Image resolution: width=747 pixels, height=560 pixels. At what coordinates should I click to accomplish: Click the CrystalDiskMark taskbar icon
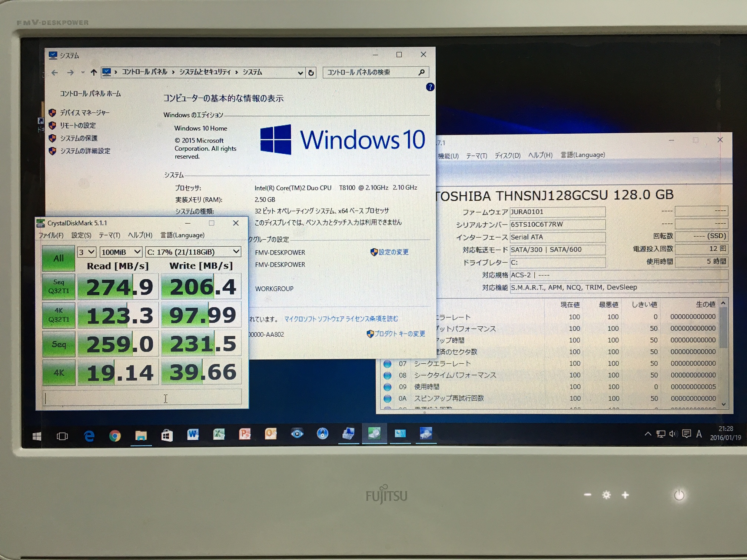374,433
